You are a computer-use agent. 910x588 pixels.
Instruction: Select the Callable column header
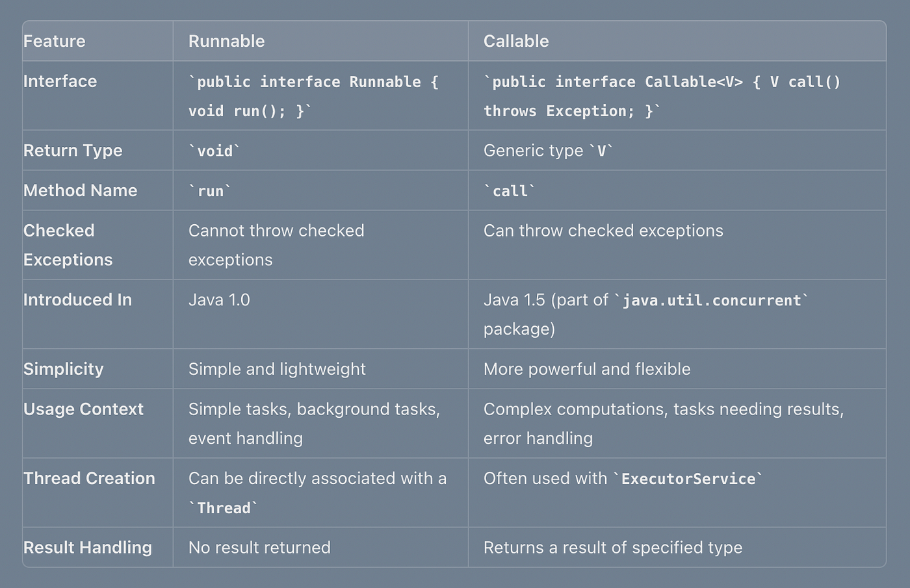point(516,41)
